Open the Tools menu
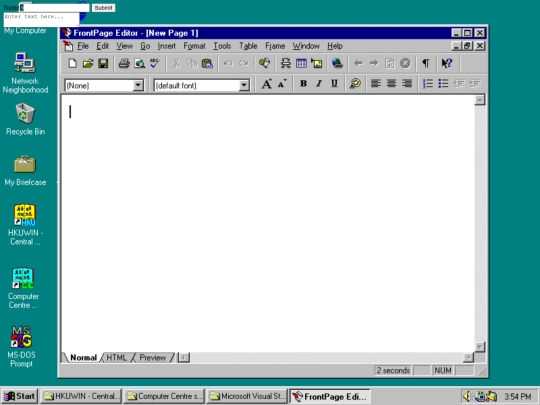 tap(222, 46)
